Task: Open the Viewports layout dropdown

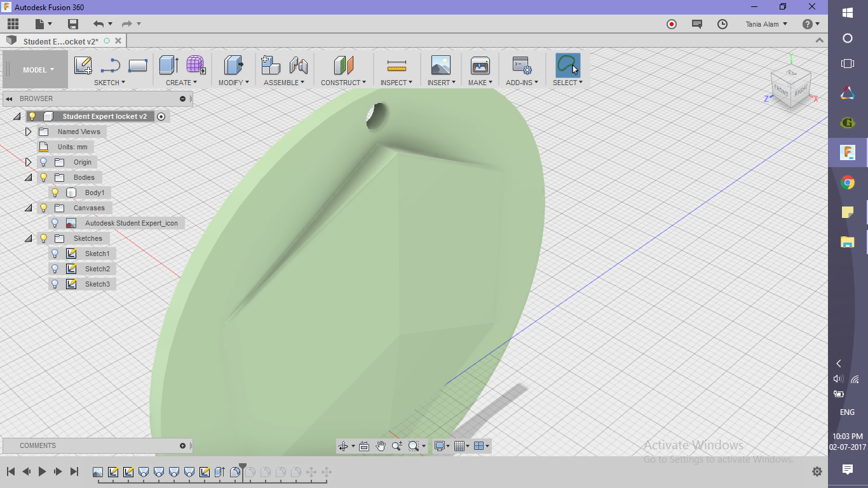Action: pos(482,446)
